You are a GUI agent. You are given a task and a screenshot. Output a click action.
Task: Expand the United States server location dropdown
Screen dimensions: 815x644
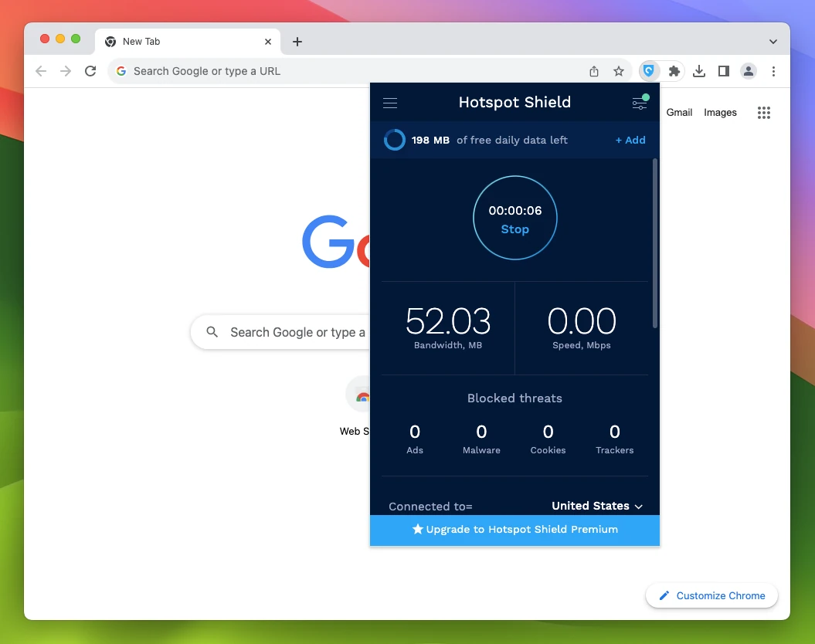click(x=597, y=506)
